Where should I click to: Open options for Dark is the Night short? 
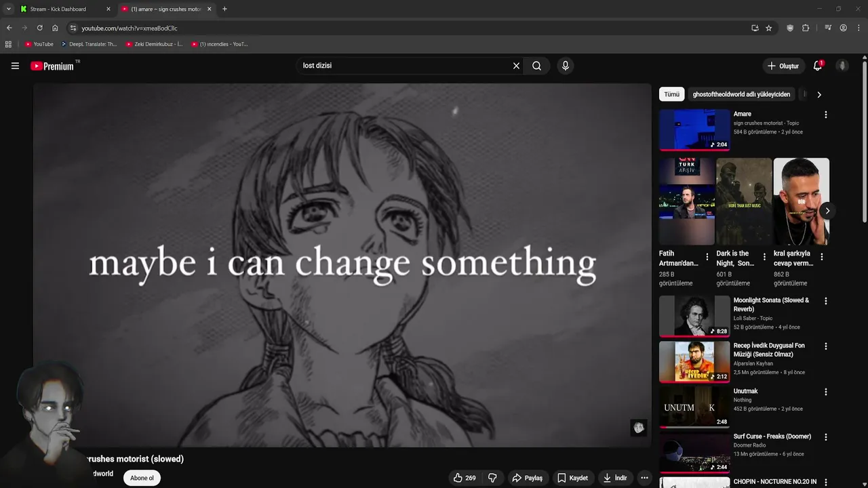pos(764,257)
